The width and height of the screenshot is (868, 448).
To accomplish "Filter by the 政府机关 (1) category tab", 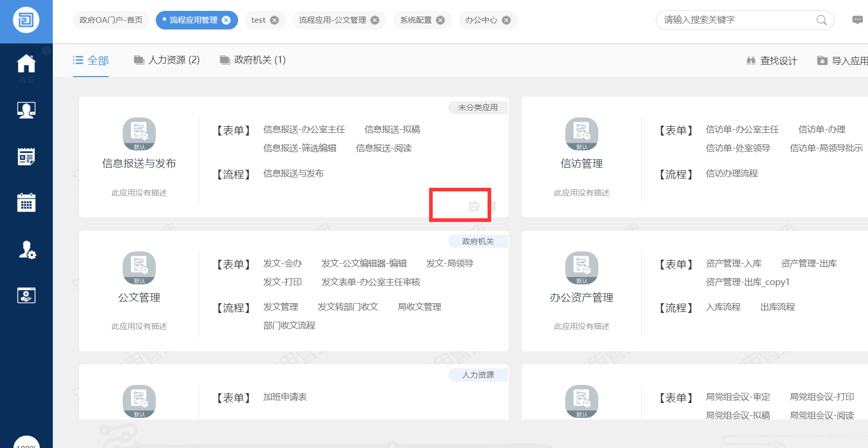I will [253, 60].
